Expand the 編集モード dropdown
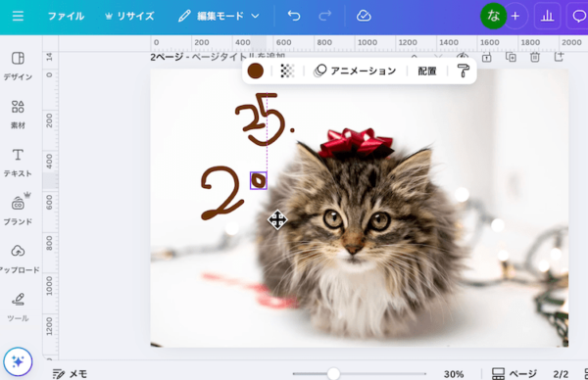 pyautogui.click(x=219, y=16)
